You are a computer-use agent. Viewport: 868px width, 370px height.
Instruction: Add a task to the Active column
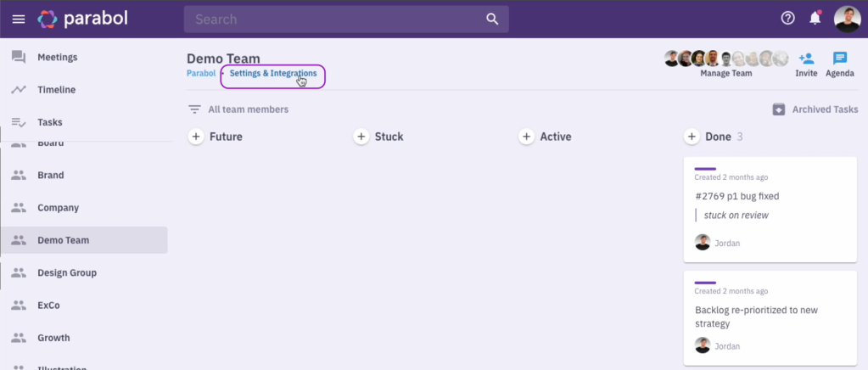(526, 137)
